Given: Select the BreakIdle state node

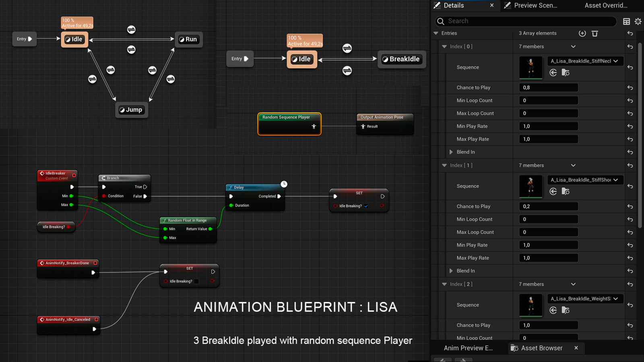Looking at the screenshot, I should tap(401, 59).
